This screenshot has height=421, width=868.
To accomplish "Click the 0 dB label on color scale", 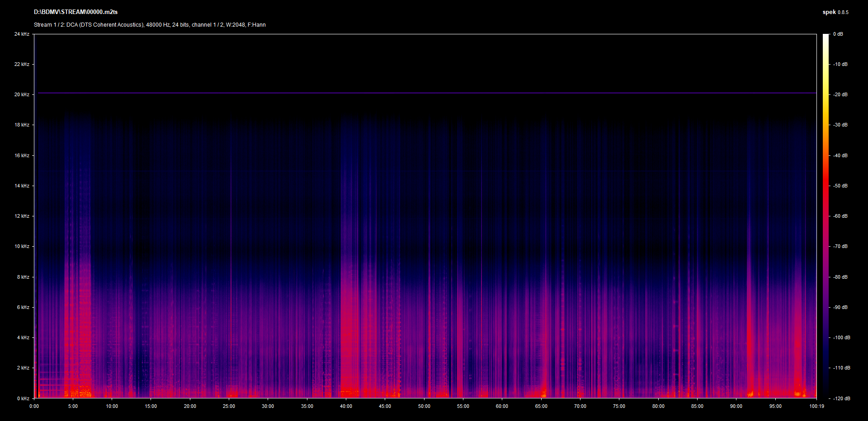I will tap(838, 34).
